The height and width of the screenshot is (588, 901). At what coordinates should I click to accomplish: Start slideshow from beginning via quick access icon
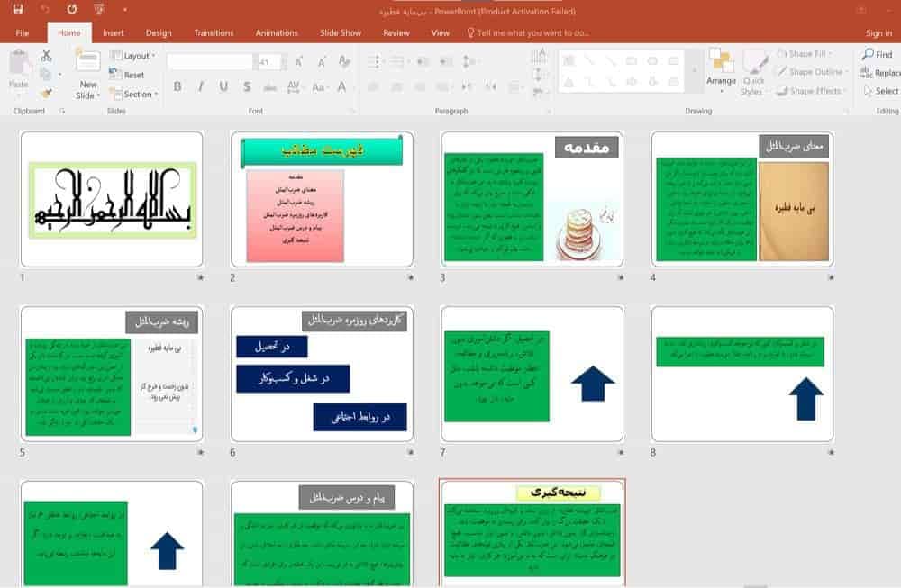click(x=98, y=9)
